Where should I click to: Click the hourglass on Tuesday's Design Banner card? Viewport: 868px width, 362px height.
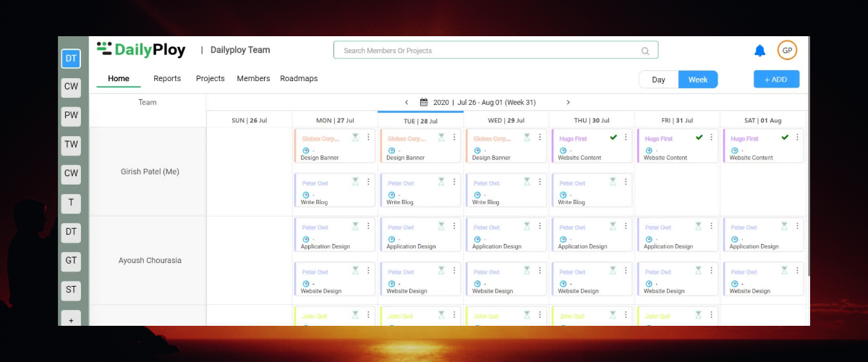coord(441,138)
